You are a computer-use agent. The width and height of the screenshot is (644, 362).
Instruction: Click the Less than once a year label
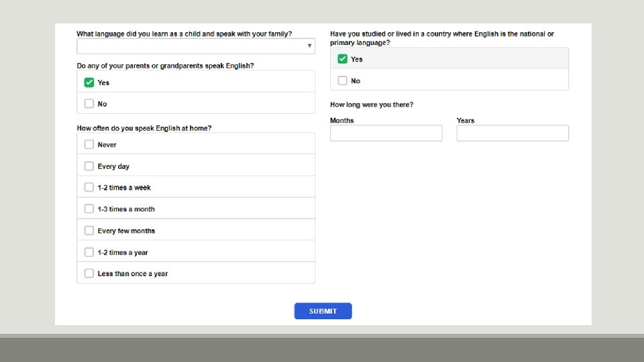pyautogui.click(x=133, y=274)
